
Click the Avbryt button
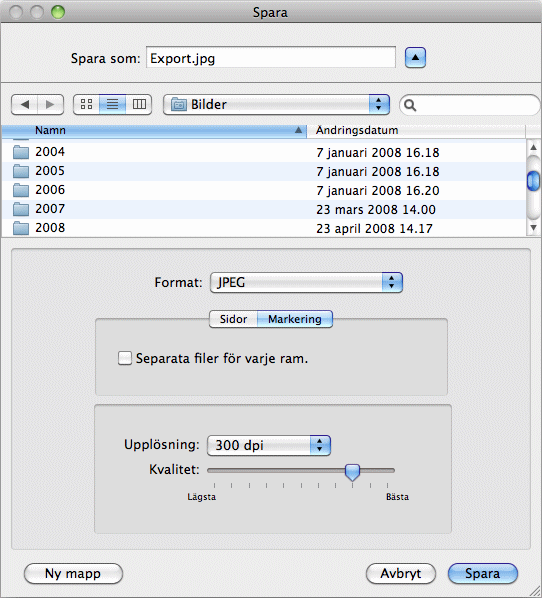pos(400,574)
